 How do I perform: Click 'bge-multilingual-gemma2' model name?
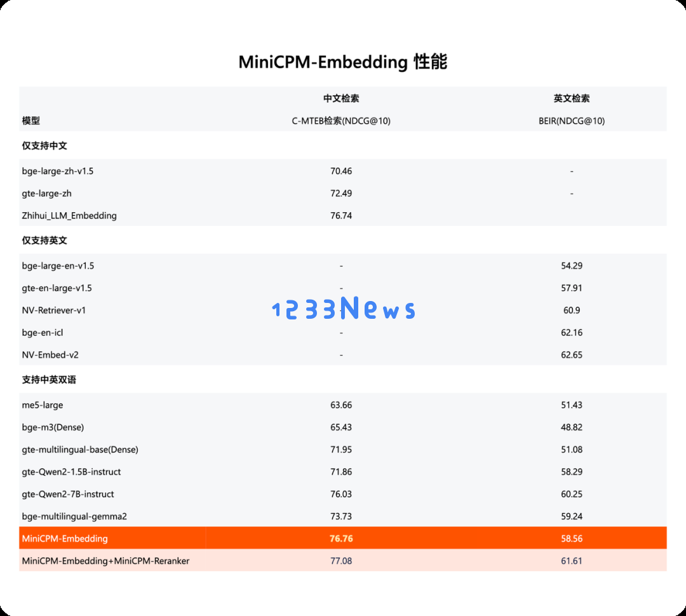click(x=74, y=516)
